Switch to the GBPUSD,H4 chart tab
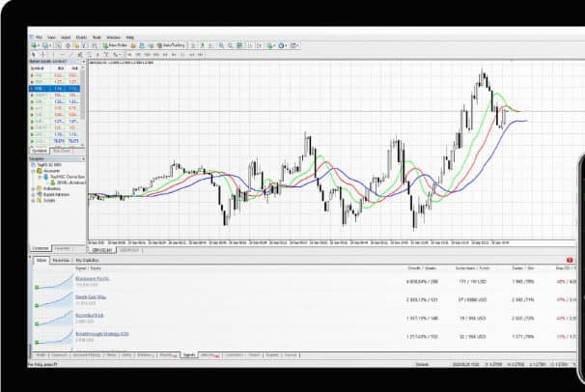Viewport: 585px width, 392px height. point(101,250)
